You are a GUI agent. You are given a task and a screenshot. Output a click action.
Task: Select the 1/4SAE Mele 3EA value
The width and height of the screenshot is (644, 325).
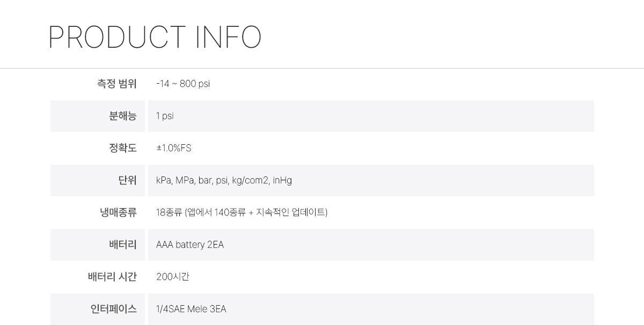tap(191, 309)
